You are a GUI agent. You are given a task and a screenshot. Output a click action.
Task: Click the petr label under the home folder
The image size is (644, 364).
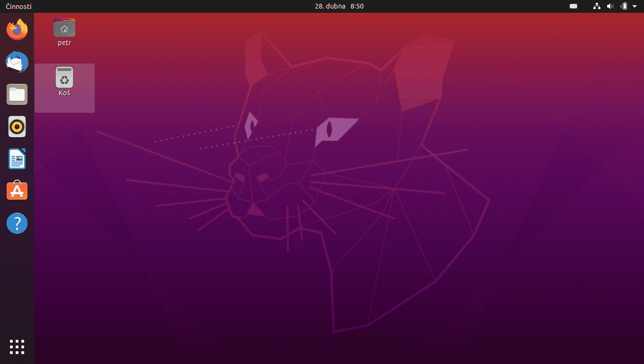(x=64, y=43)
